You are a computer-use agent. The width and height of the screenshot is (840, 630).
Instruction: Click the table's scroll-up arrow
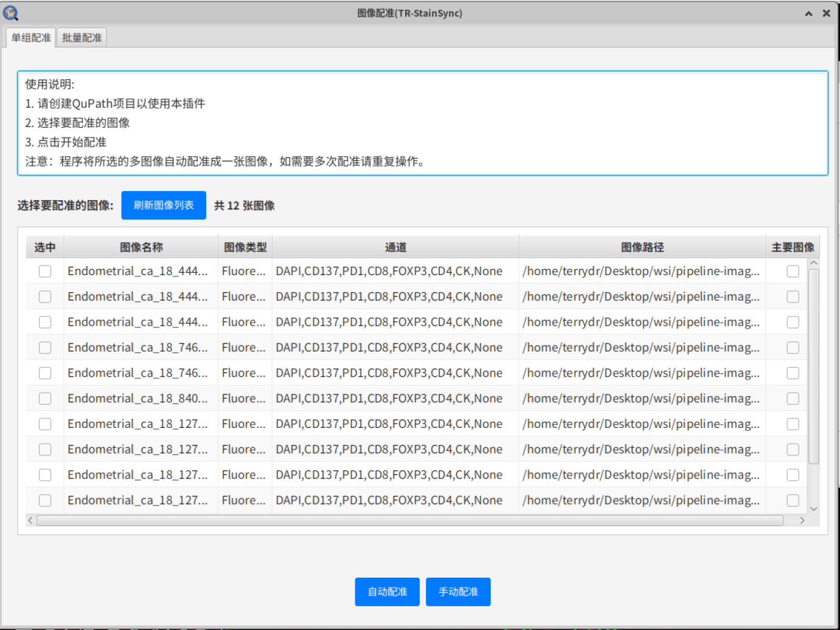pyautogui.click(x=813, y=263)
